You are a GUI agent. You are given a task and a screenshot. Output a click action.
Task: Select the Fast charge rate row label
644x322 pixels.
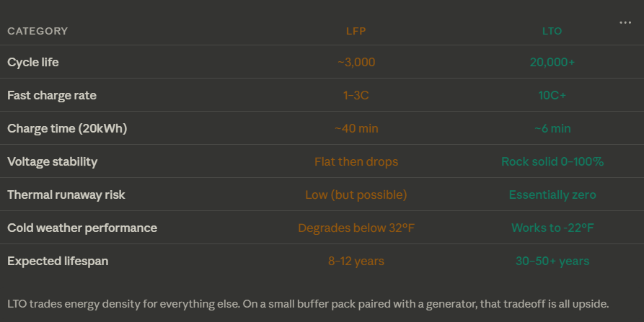[52, 95]
